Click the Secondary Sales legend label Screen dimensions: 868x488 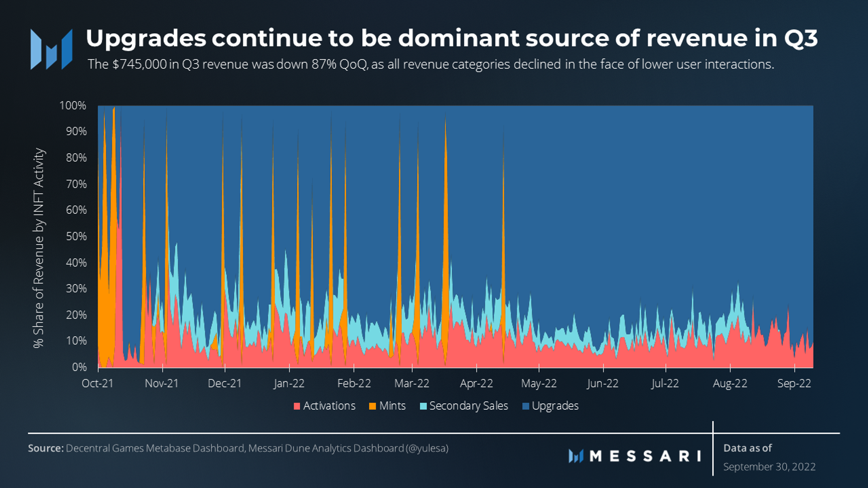[x=468, y=406]
